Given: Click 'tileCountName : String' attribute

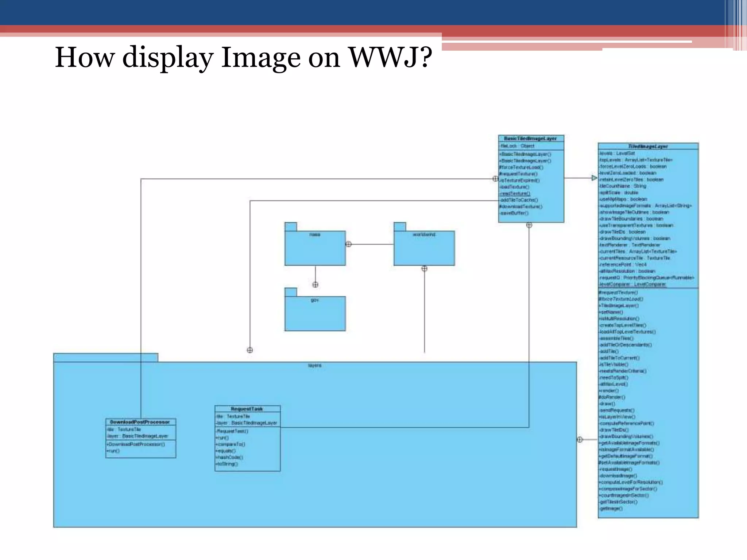Looking at the screenshot, I should click(x=622, y=186).
